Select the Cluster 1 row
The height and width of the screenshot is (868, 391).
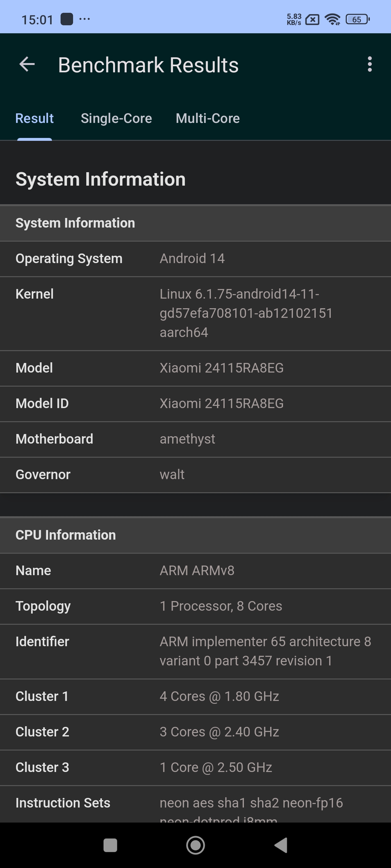pos(195,696)
